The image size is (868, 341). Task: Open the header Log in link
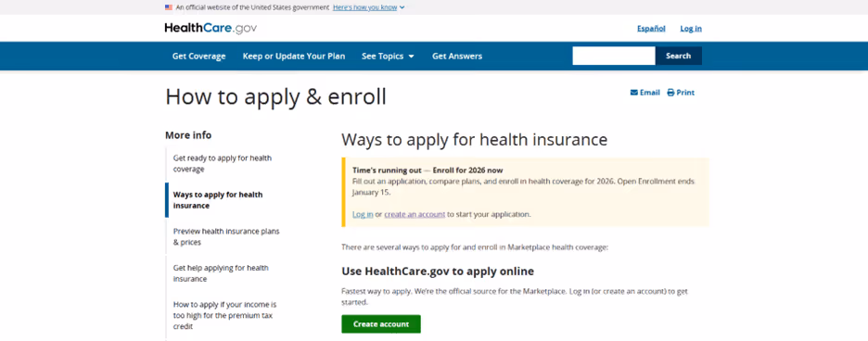(x=691, y=29)
